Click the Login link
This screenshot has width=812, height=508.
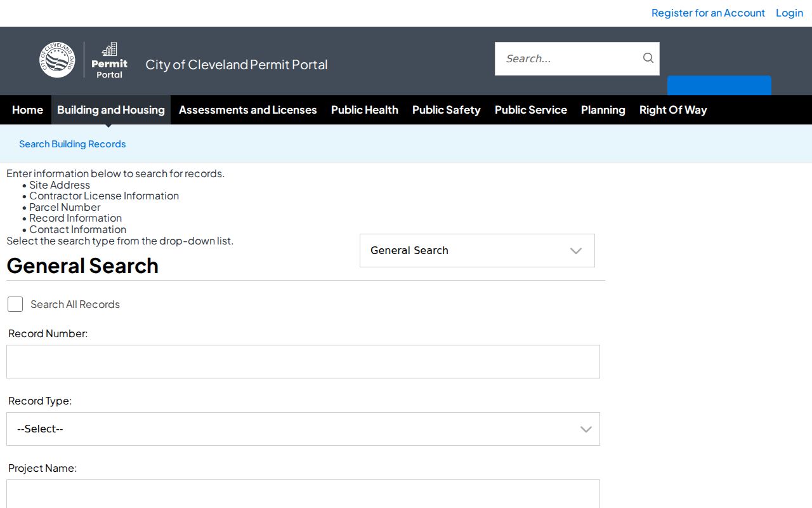pyautogui.click(x=790, y=13)
